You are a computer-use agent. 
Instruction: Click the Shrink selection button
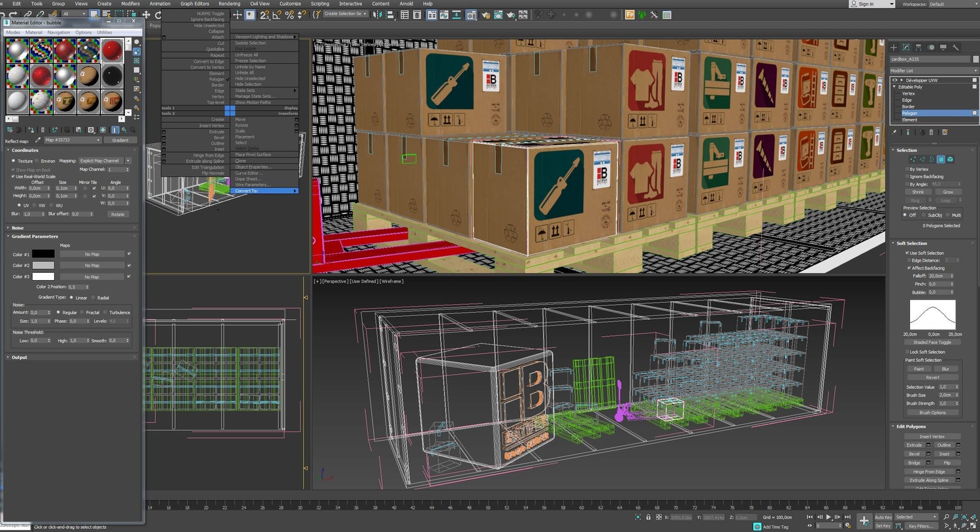pyautogui.click(x=918, y=192)
